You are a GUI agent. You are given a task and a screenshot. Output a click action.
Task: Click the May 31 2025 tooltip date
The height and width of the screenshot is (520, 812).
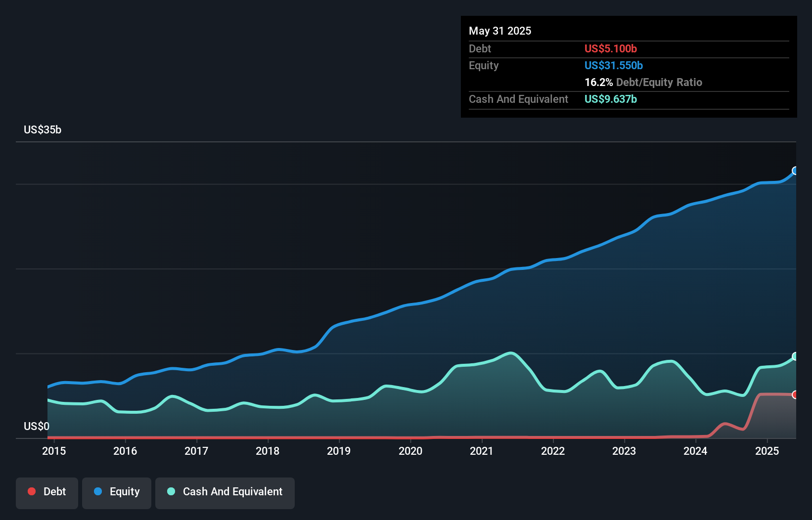click(500, 31)
